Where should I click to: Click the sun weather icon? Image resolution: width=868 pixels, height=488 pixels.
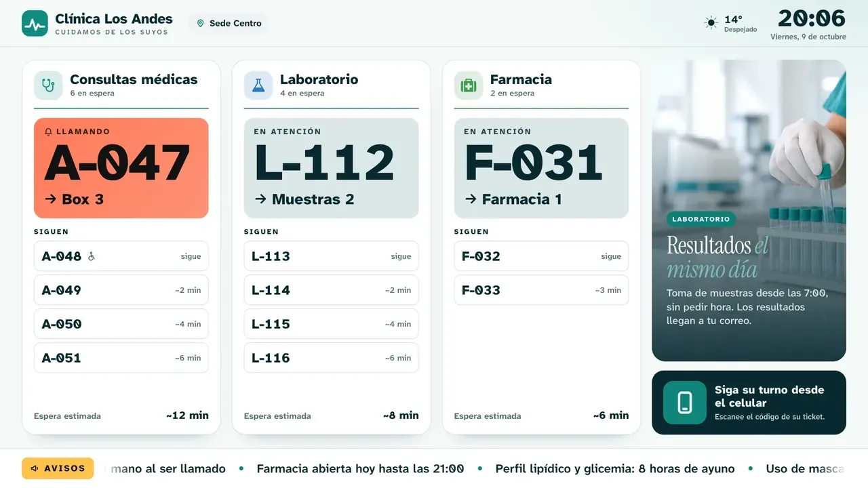pyautogui.click(x=711, y=23)
